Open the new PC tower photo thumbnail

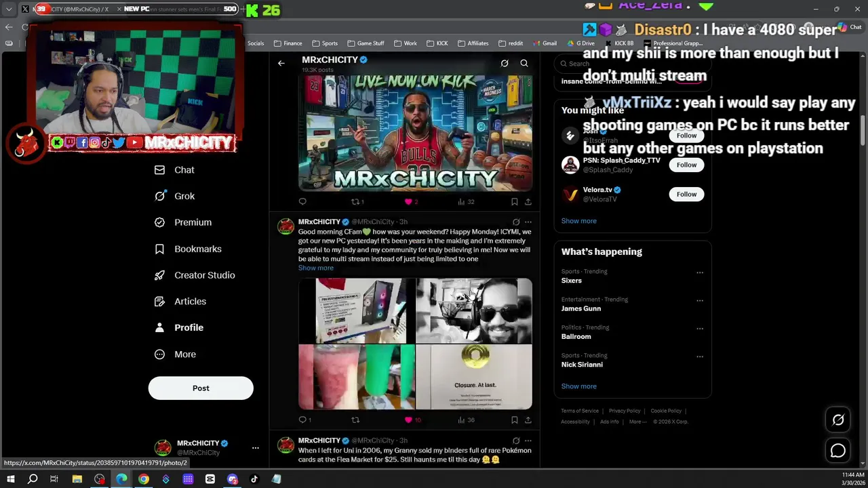tap(356, 310)
